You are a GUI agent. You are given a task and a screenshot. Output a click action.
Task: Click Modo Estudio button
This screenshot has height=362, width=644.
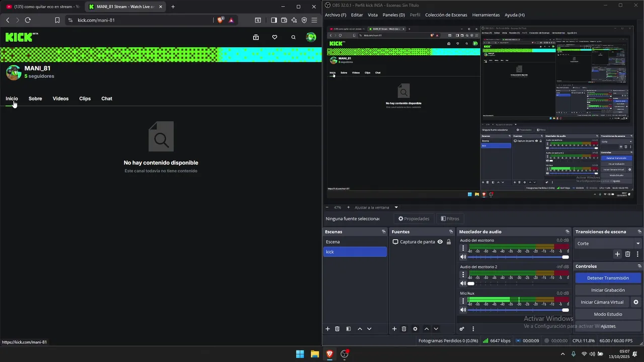(x=608, y=314)
